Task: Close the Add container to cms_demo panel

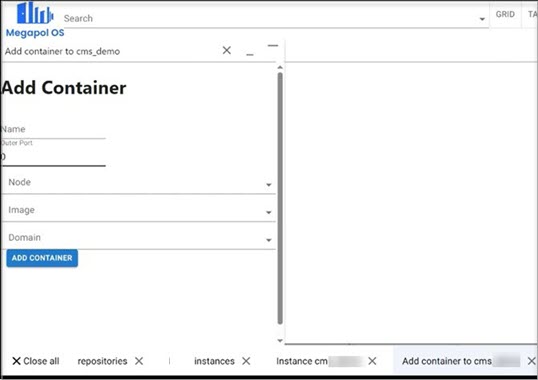Action: pyautogui.click(x=226, y=50)
